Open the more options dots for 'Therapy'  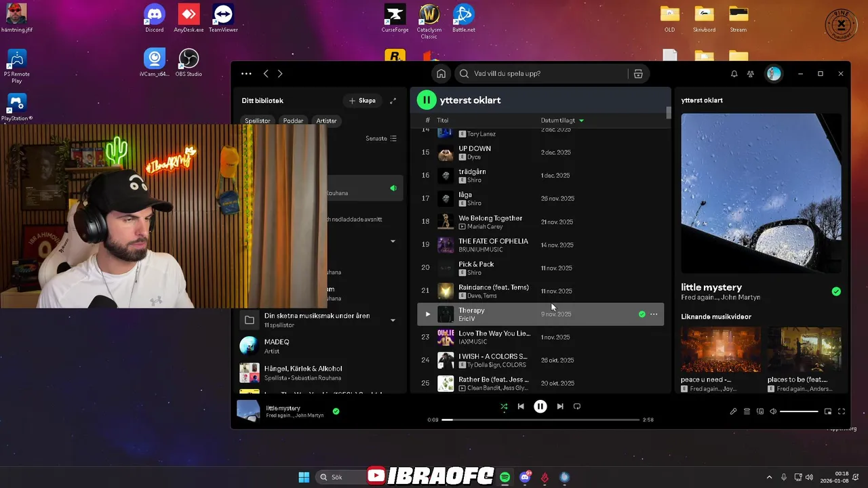(x=654, y=314)
